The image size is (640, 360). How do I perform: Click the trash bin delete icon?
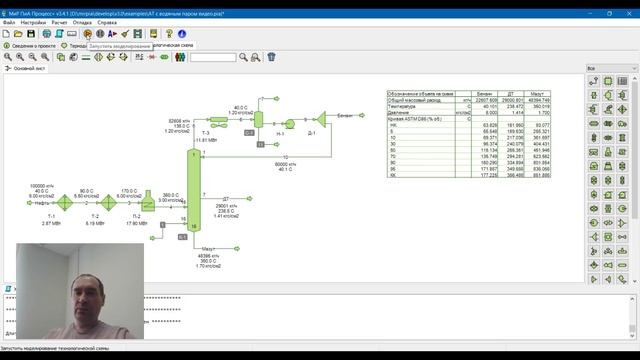pyautogui.click(x=271, y=57)
